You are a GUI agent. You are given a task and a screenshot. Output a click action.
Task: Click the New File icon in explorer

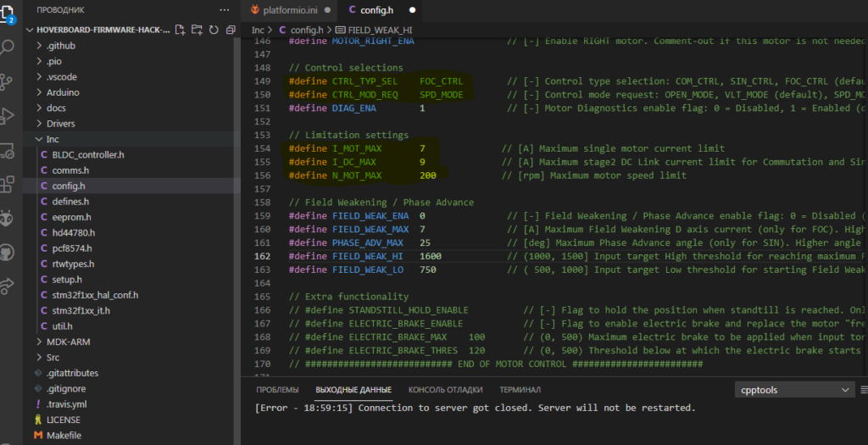181,30
